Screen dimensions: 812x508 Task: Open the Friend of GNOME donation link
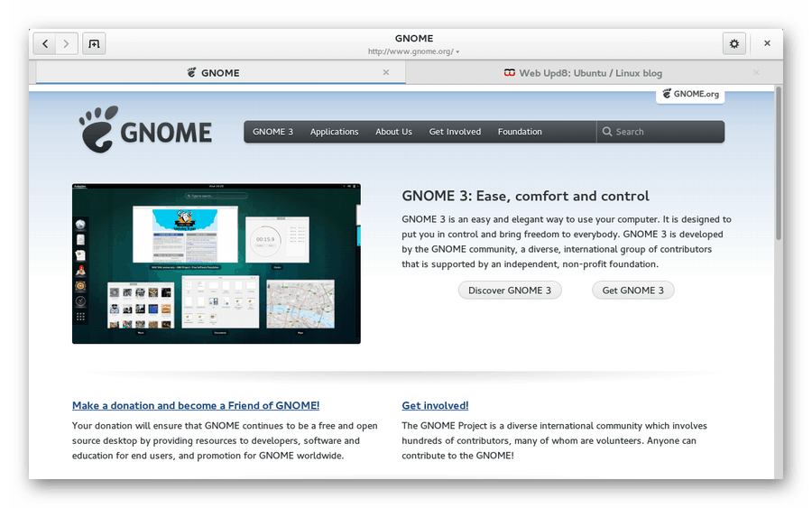tap(196, 405)
